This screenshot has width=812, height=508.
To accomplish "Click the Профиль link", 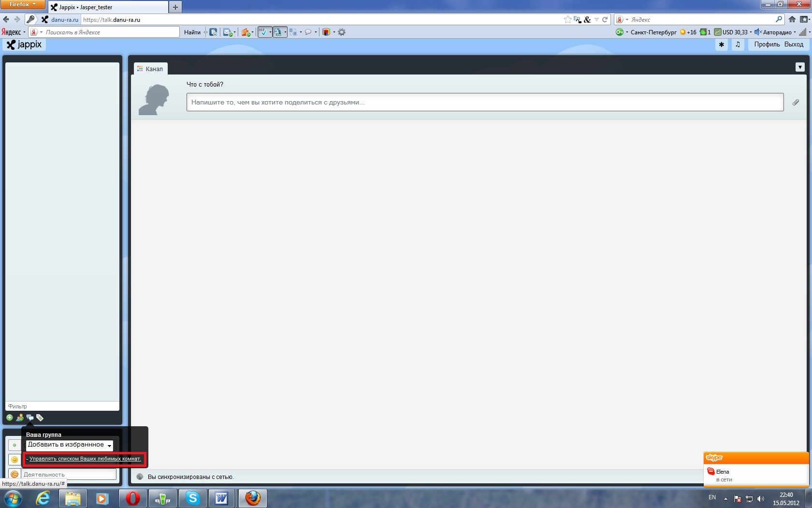I will [x=767, y=45].
